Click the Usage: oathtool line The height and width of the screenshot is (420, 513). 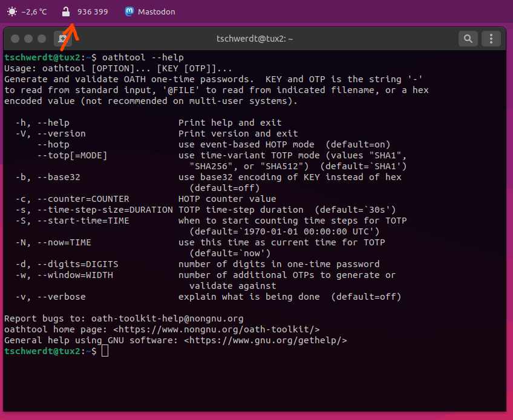click(118, 68)
